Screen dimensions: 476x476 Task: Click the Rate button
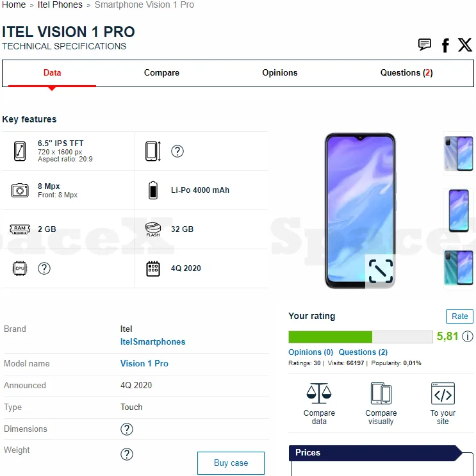point(459,316)
